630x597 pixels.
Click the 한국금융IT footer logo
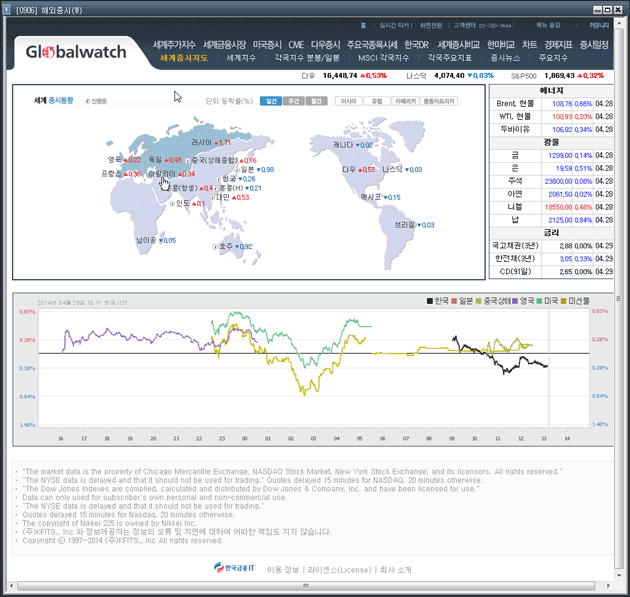coord(234,568)
